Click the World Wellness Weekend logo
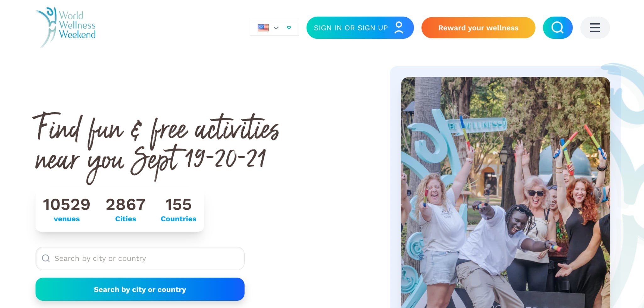Image resolution: width=644 pixels, height=308 pixels. 66,27
